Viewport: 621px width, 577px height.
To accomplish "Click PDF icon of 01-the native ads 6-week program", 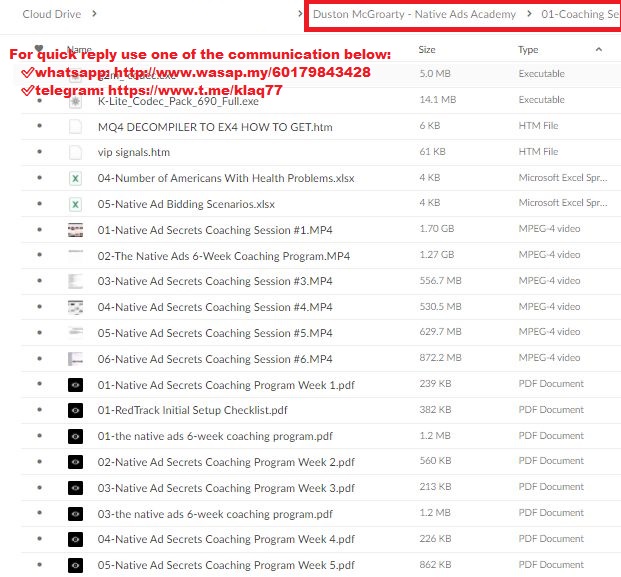I will pyautogui.click(x=75, y=436).
